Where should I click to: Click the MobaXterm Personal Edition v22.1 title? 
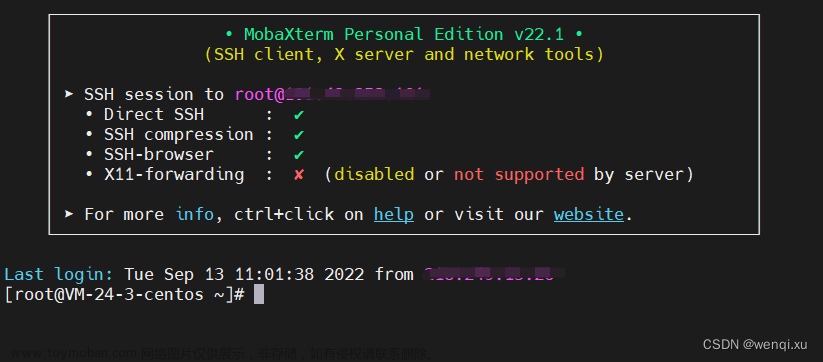[404, 35]
